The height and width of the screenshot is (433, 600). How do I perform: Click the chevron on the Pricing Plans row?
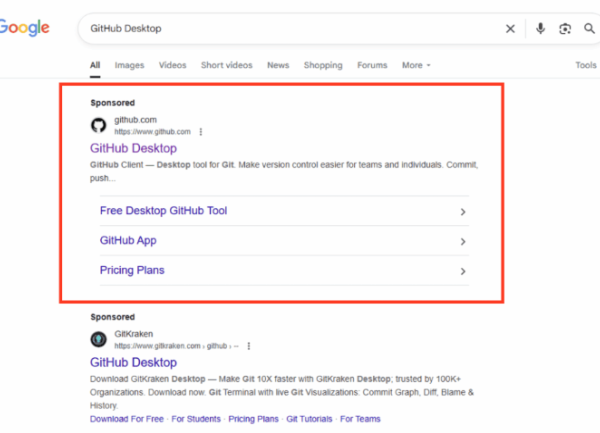[x=463, y=272]
